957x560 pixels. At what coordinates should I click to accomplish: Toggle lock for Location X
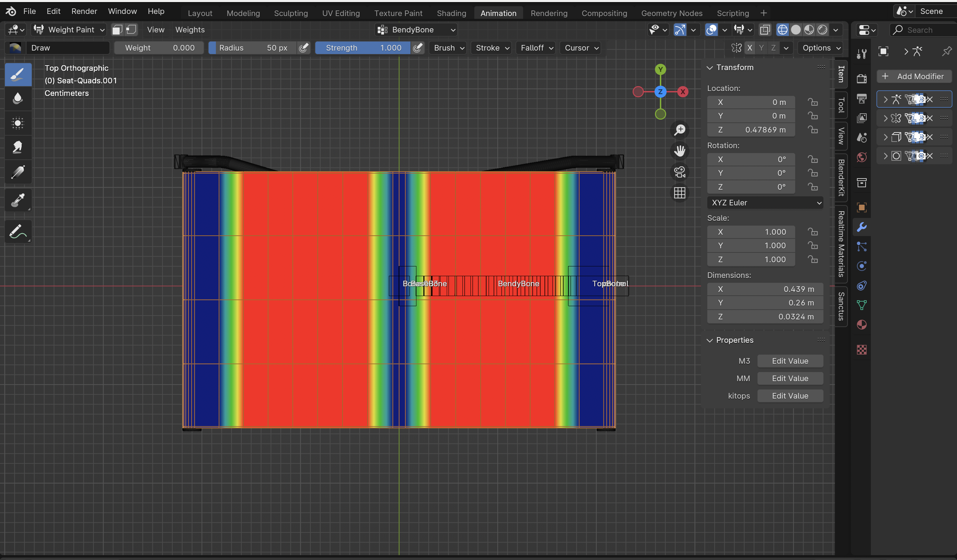pyautogui.click(x=812, y=102)
